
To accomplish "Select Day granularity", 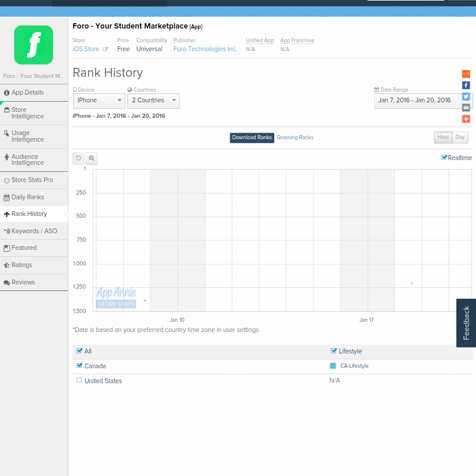I will point(460,137).
